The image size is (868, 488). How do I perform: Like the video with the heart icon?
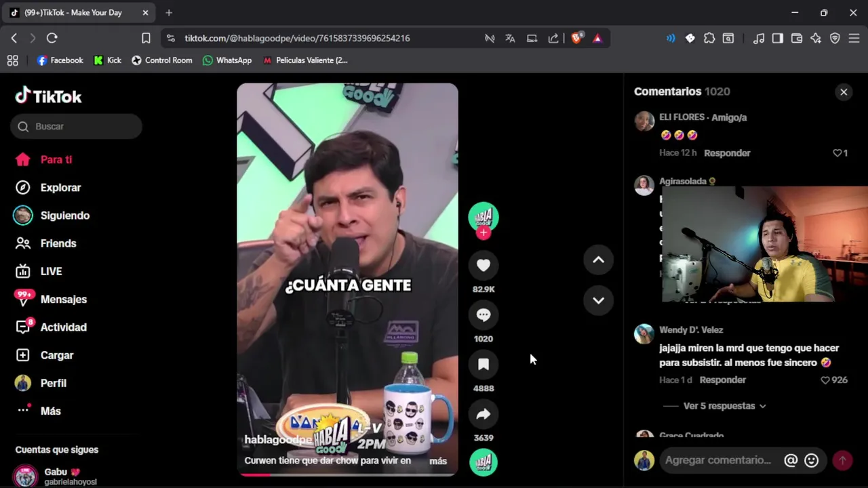[484, 265]
